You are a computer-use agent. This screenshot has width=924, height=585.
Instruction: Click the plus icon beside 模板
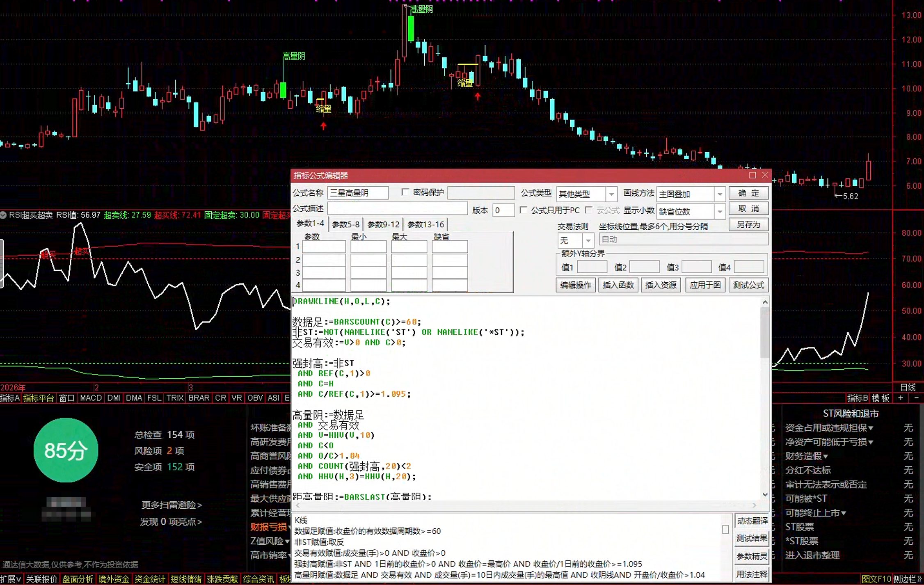pyautogui.click(x=901, y=398)
